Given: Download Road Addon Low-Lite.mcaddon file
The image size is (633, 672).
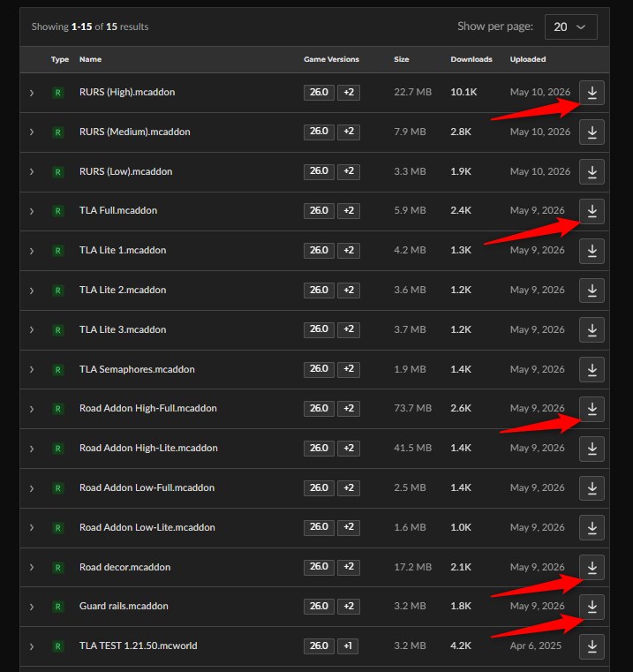Looking at the screenshot, I should coord(592,527).
